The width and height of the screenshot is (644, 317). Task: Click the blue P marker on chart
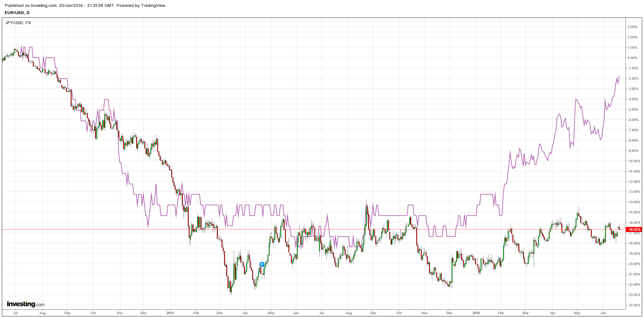(262, 264)
